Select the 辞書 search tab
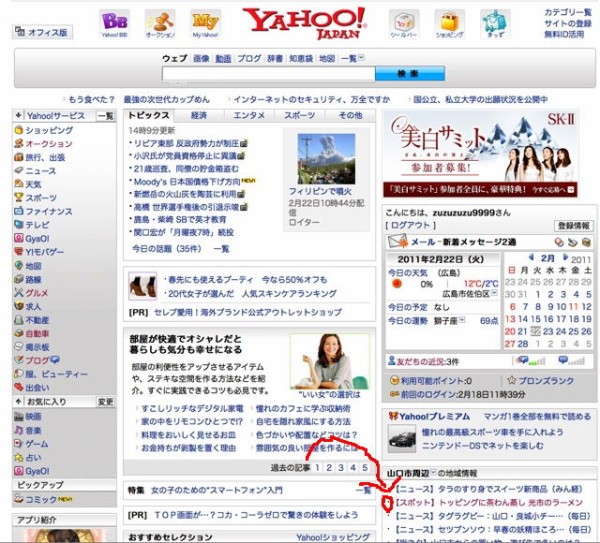This screenshot has height=543, width=600. click(275, 59)
